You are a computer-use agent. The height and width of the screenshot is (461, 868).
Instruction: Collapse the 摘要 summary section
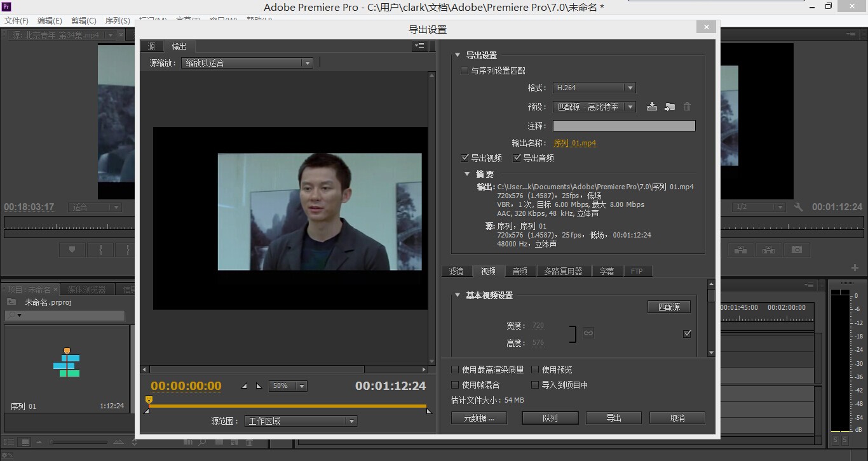467,174
